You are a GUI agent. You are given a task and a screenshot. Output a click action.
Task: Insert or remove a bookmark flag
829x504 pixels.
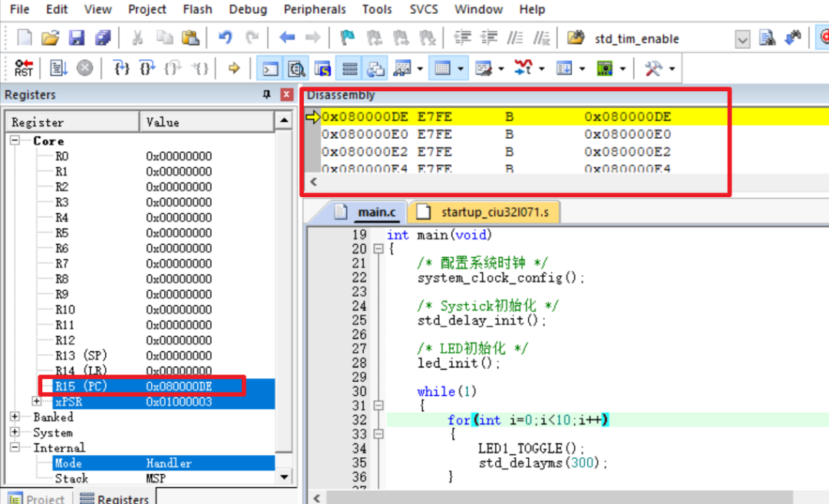(x=348, y=38)
